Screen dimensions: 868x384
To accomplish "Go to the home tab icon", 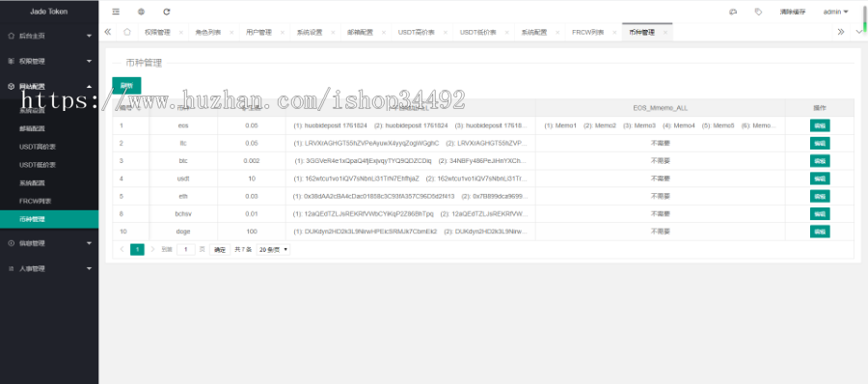I will pyautogui.click(x=127, y=32).
